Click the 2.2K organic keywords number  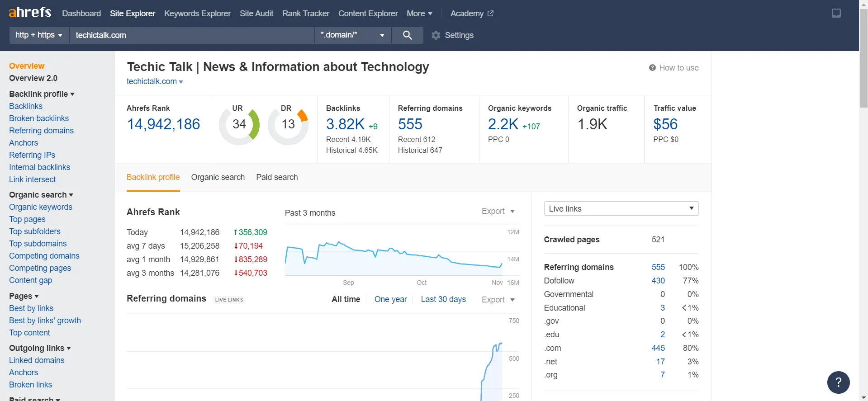(x=503, y=124)
